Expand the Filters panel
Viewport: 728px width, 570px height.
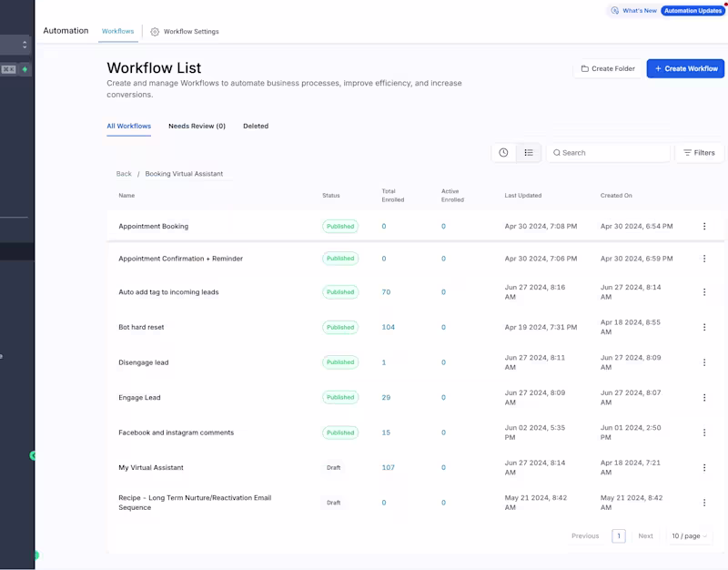point(700,152)
